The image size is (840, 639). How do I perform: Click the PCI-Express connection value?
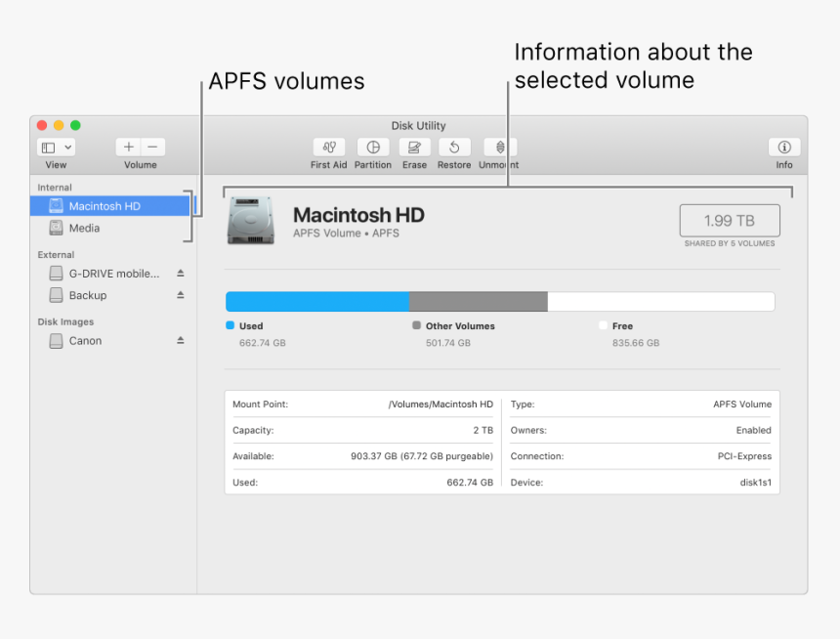tap(744, 456)
